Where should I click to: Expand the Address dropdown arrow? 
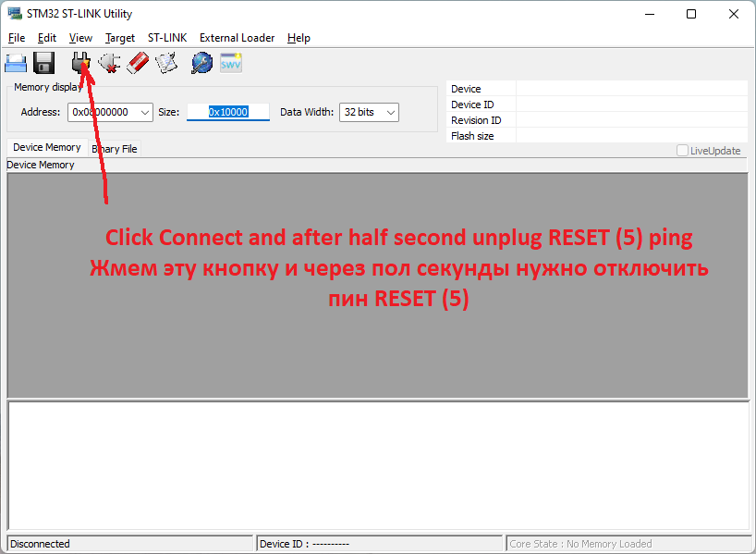tap(145, 113)
